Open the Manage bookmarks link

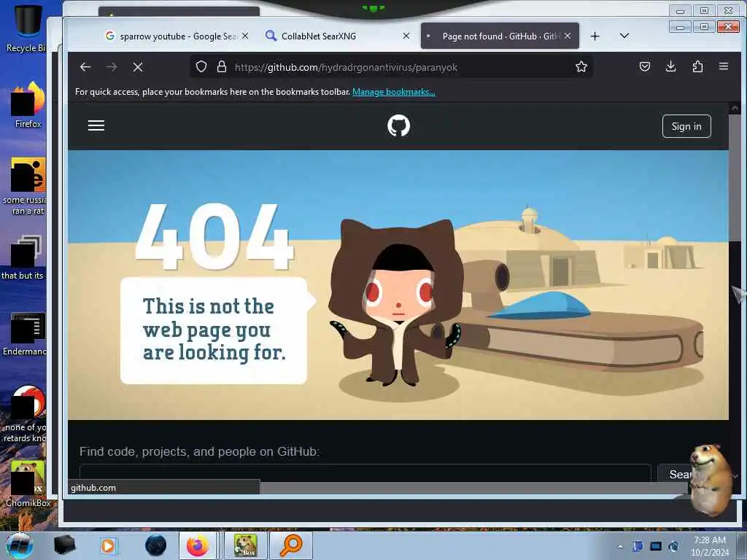click(393, 92)
